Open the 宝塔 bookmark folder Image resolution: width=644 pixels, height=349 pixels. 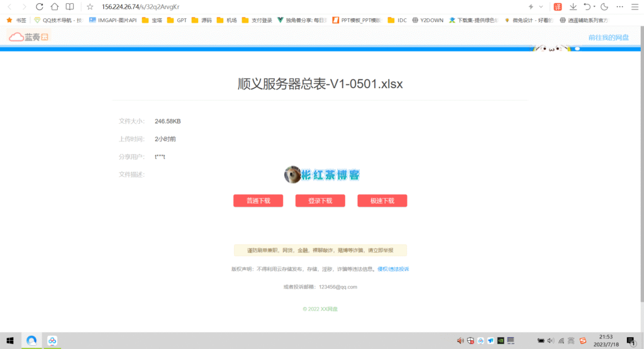152,20
